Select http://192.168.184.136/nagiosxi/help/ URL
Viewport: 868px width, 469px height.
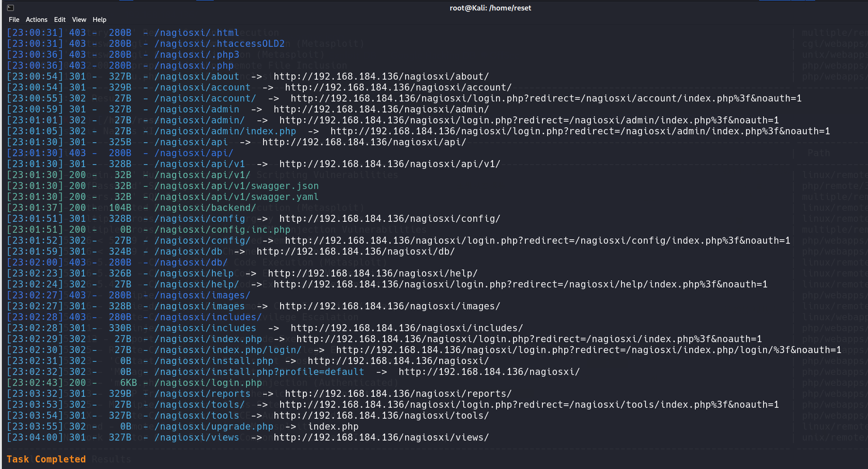[373, 273]
